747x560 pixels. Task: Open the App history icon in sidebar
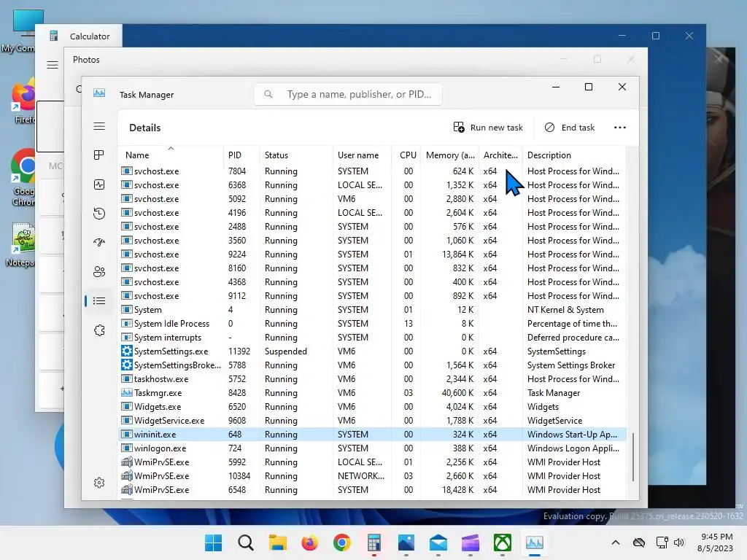99,214
